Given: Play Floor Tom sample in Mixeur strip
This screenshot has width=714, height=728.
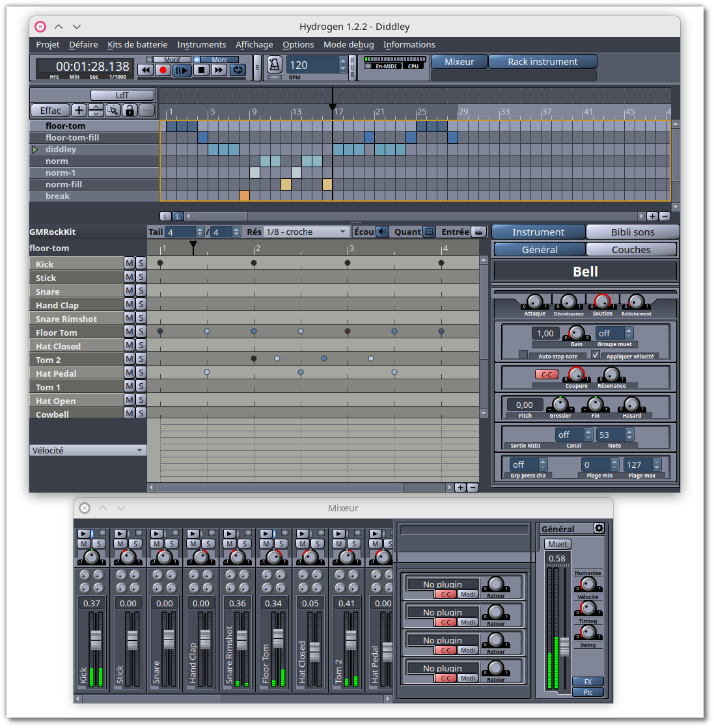Looking at the screenshot, I should [x=266, y=534].
